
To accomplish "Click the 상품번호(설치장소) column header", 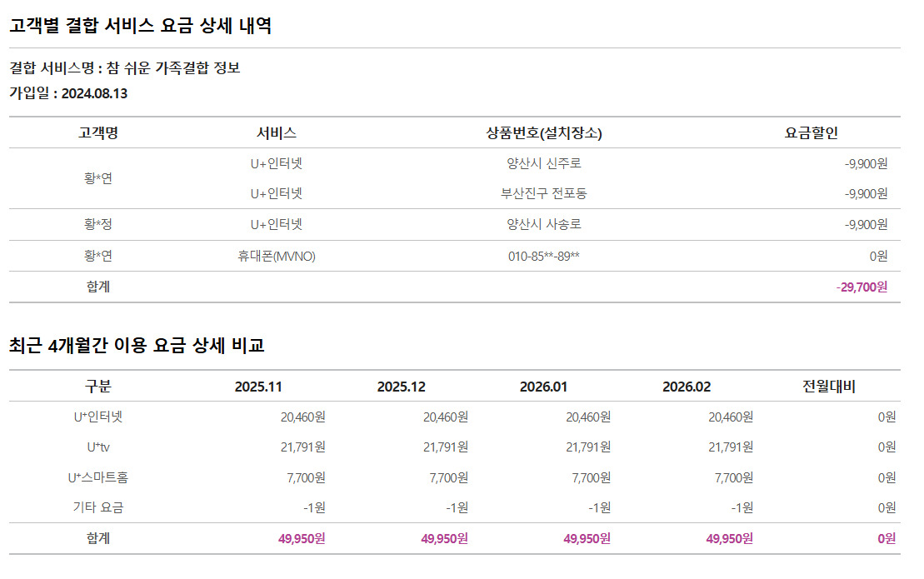I will (543, 132).
